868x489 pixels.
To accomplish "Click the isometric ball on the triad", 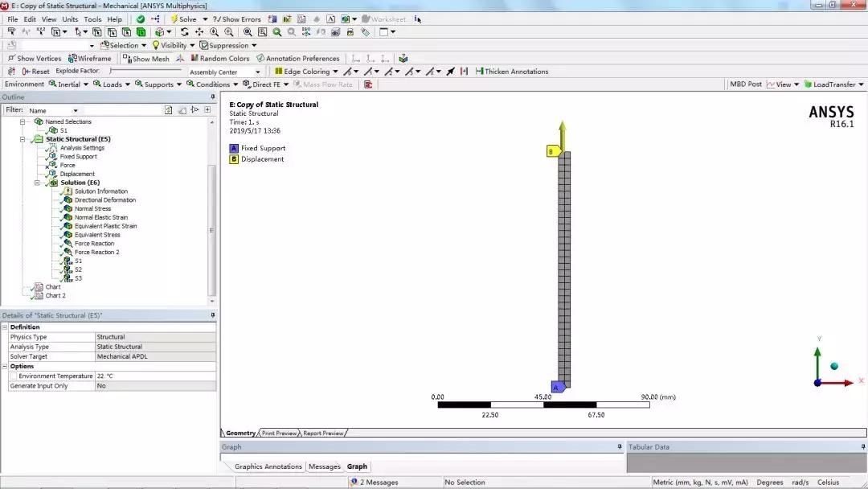I will tap(834, 366).
